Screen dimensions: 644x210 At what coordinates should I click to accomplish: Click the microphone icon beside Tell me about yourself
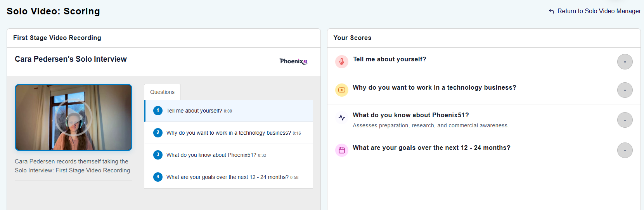[x=341, y=62]
